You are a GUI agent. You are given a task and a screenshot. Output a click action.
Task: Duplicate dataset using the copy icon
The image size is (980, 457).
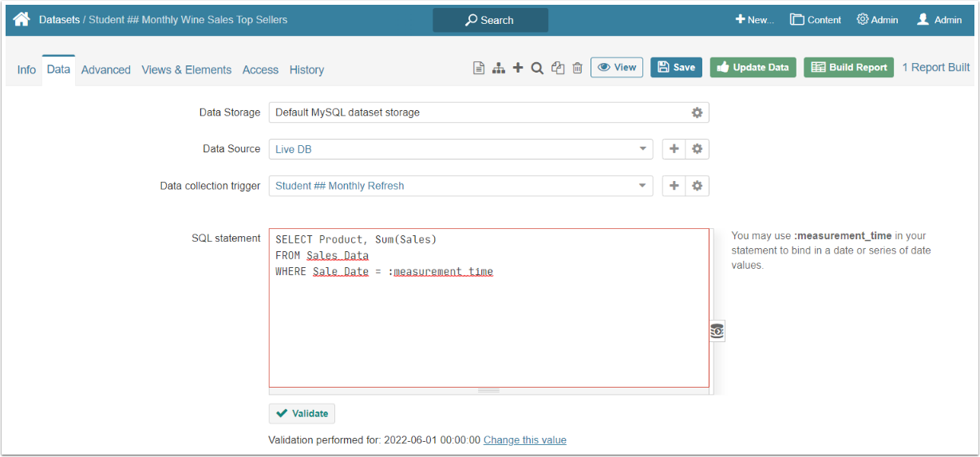point(558,69)
